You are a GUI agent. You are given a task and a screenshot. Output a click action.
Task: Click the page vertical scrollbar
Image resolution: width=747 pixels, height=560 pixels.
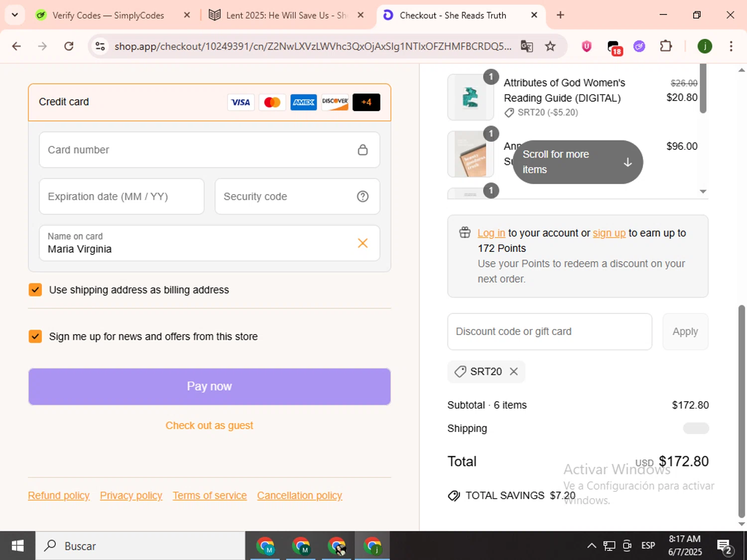click(742, 411)
